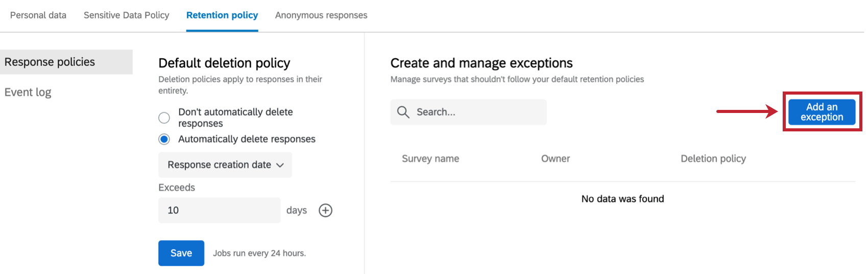The image size is (868, 274).
Task: Select "Automatically delete responses" radio button
Action: click(164, 139)
